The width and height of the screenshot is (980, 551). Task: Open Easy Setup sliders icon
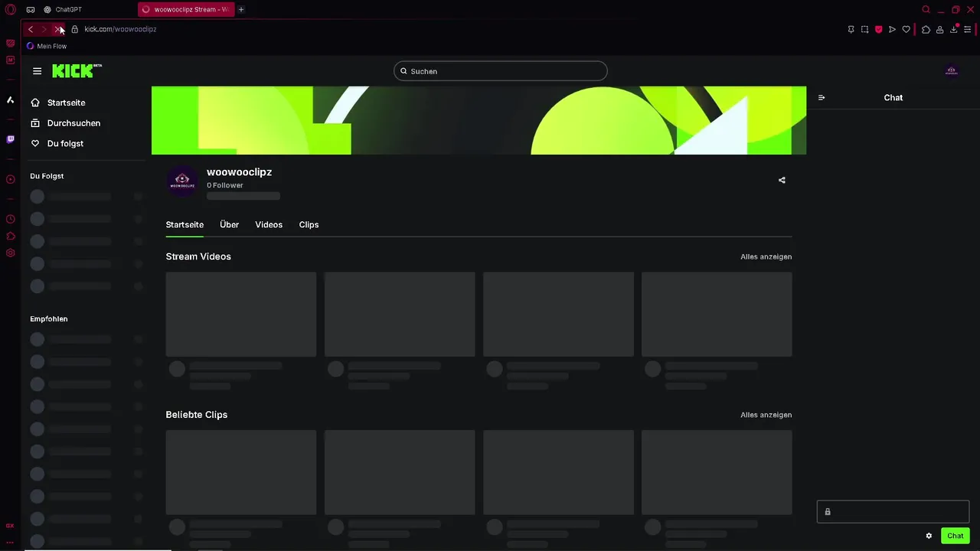point(968,30)
